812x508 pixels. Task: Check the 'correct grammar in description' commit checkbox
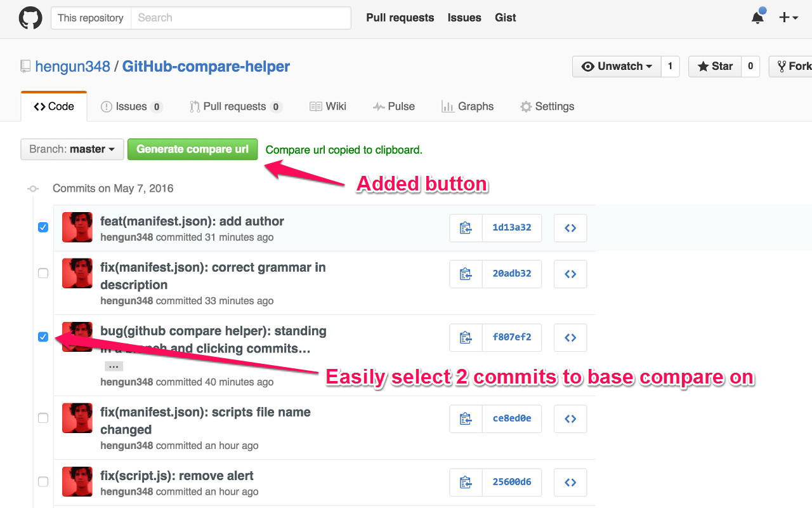pos(43,273)
